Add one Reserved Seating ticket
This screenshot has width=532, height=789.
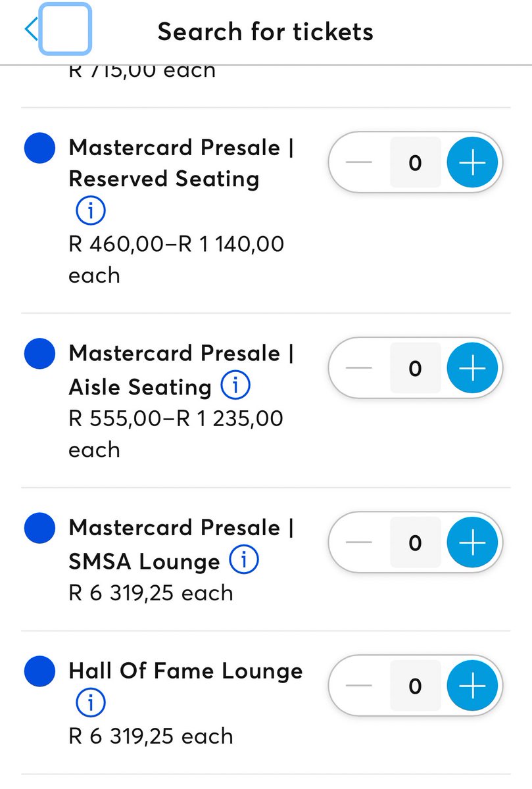472,162
